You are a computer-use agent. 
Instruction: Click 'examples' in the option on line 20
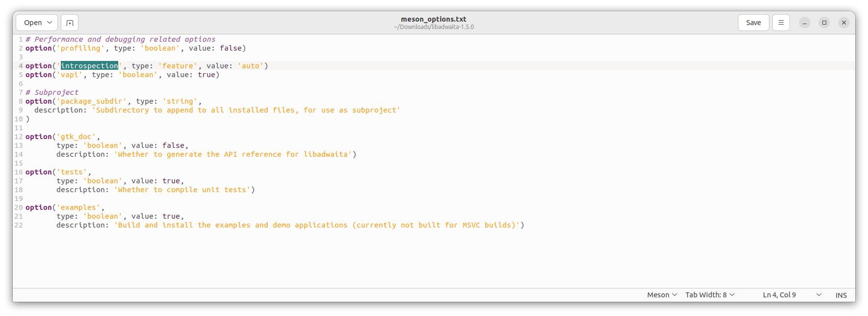79,207
